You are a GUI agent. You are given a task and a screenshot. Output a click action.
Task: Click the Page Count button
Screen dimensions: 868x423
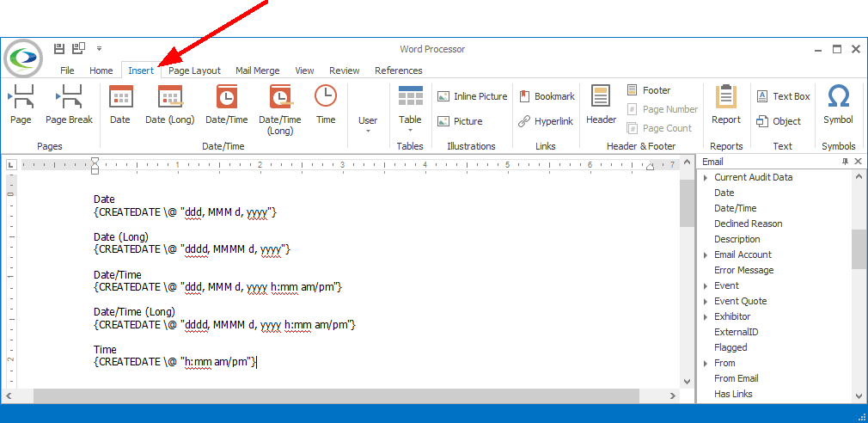[659, 128]
